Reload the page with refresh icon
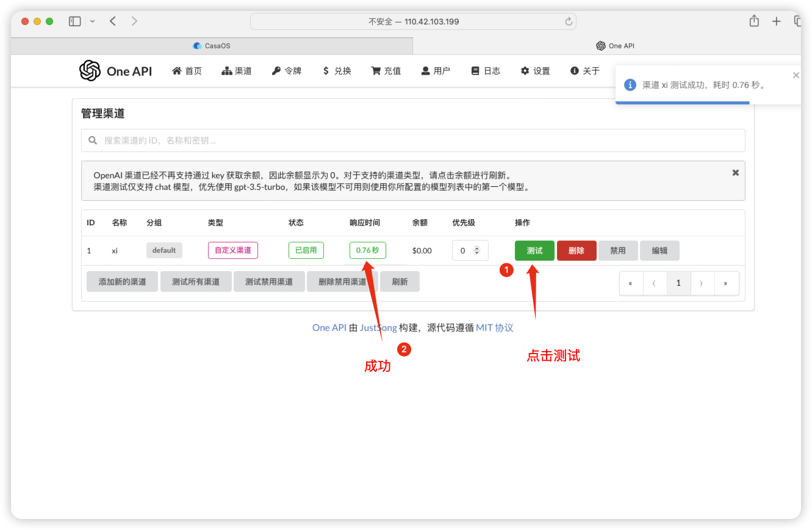 pyautogui.click(x=569, y=21)
